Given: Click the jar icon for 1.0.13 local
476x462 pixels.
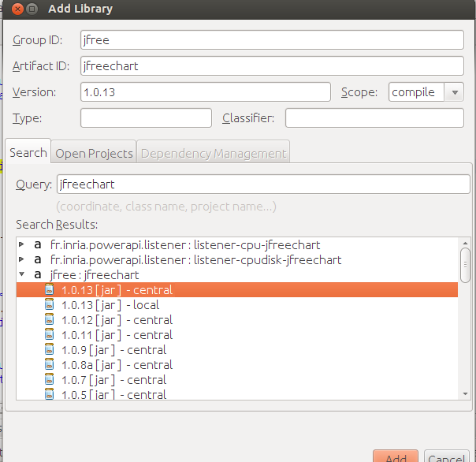Looking at the screenshot, I should pyautogui.click(x=49, y=304).
